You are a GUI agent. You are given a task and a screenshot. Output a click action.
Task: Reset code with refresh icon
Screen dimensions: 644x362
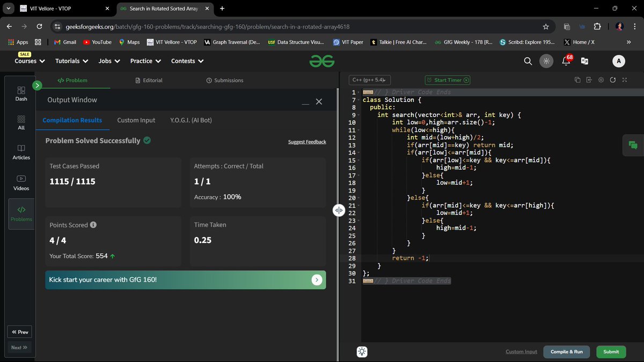[613, 80]
